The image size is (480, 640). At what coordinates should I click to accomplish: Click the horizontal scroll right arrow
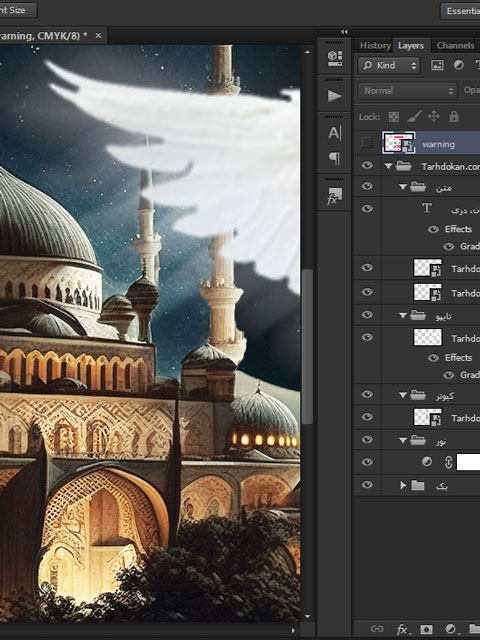[293, 631]
